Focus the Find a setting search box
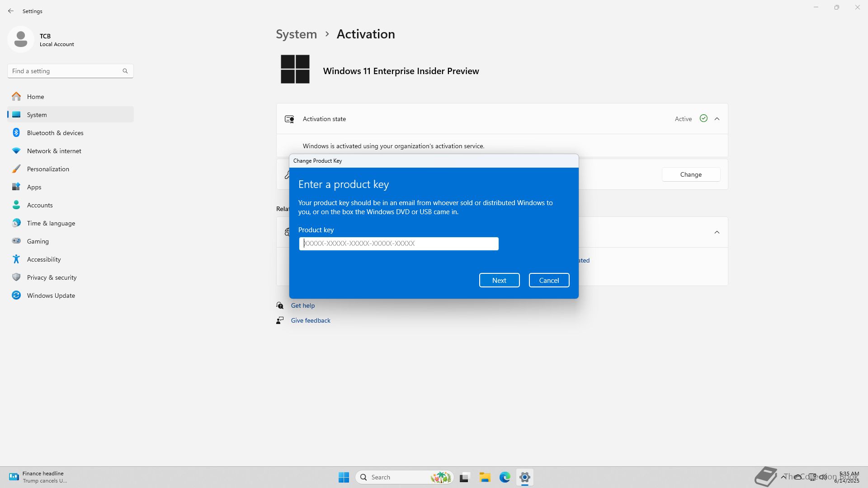Viewport: 868px width, 488px height. point(66,71)
